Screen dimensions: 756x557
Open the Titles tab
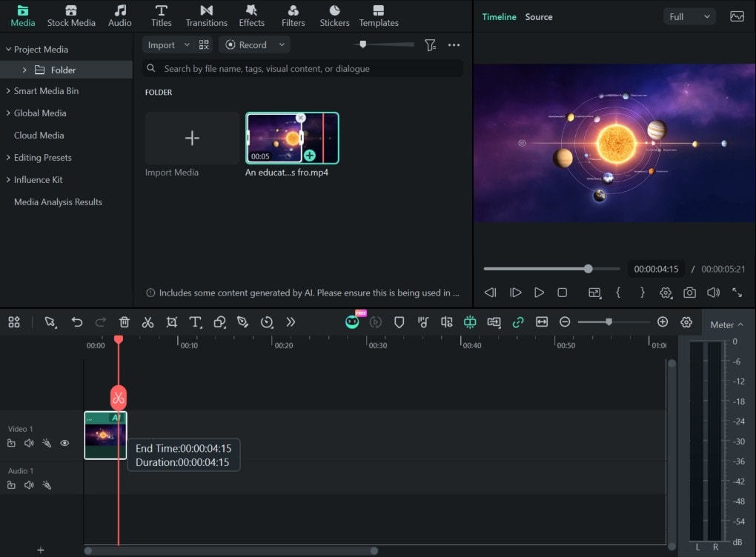tap(161, 16)
